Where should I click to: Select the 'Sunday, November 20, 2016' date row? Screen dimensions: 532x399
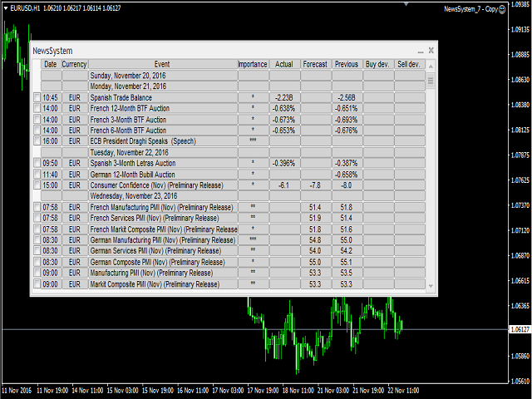[233, 76]
